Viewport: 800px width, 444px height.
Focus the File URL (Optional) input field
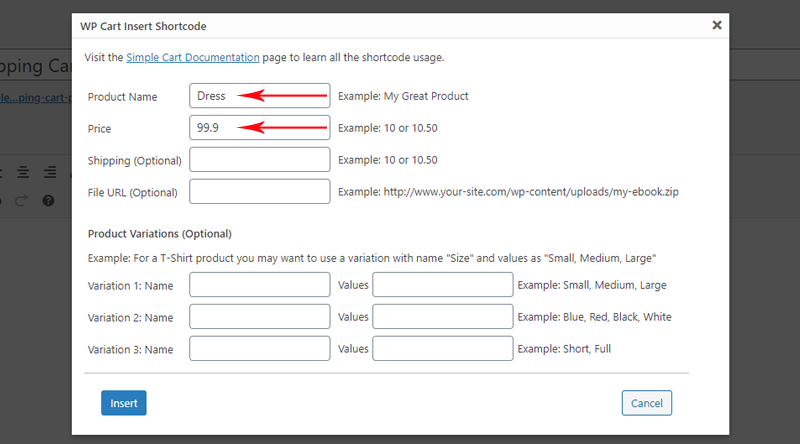tap(260, 191)
